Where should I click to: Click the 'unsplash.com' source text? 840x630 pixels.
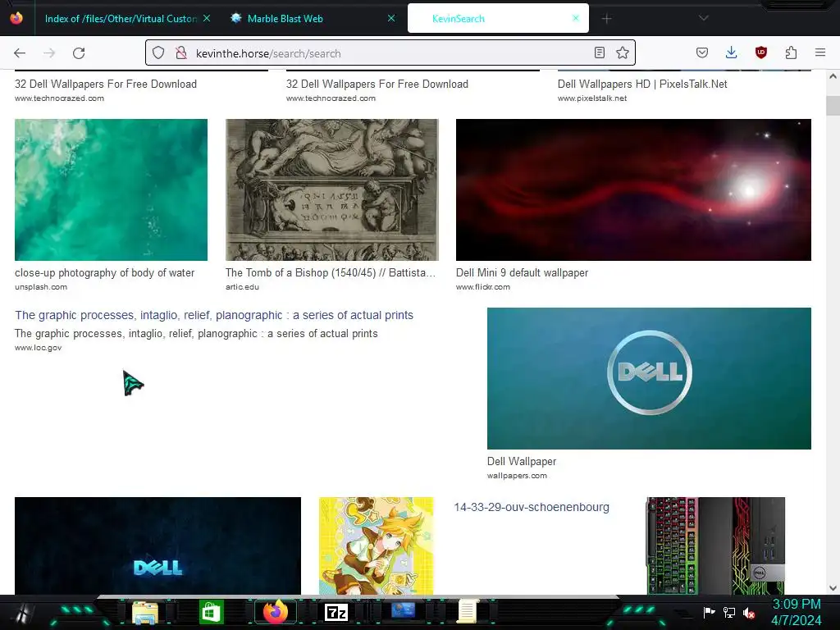coord(41,286)
